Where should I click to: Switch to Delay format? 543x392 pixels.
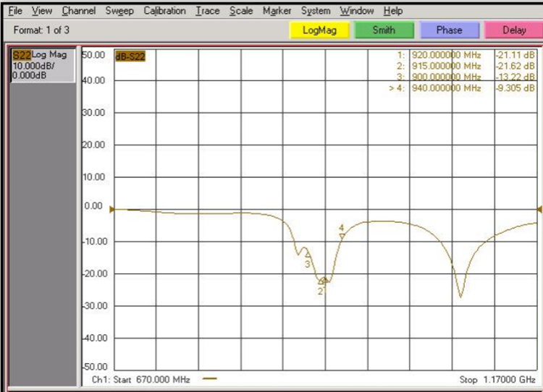pos(513,30)
